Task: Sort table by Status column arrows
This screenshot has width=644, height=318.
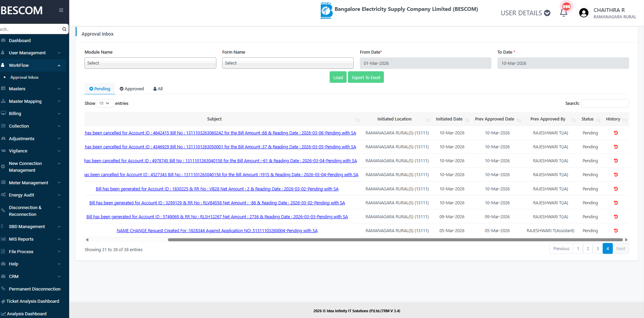Action: coord(598,119)
